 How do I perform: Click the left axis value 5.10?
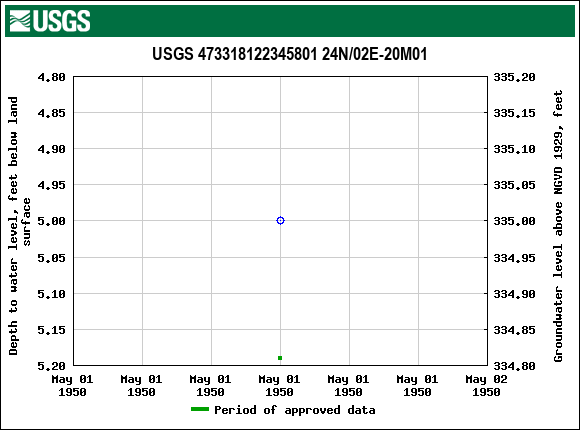pos(51,294)
